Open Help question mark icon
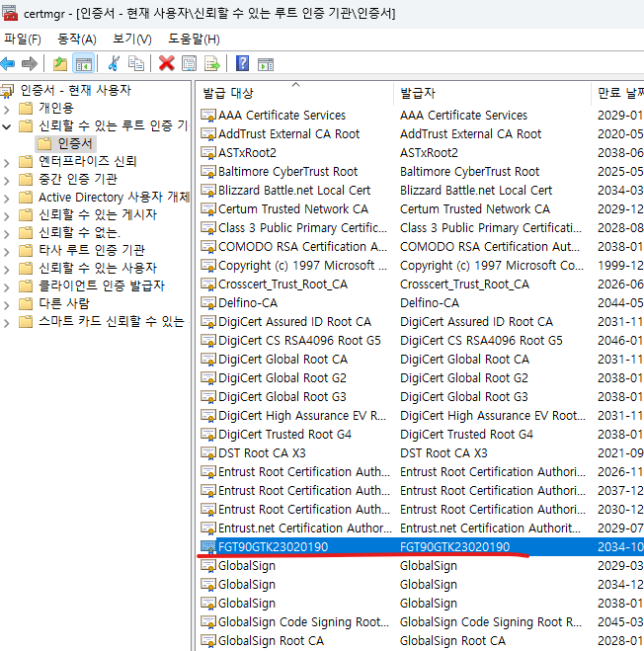 click(242, 63)
